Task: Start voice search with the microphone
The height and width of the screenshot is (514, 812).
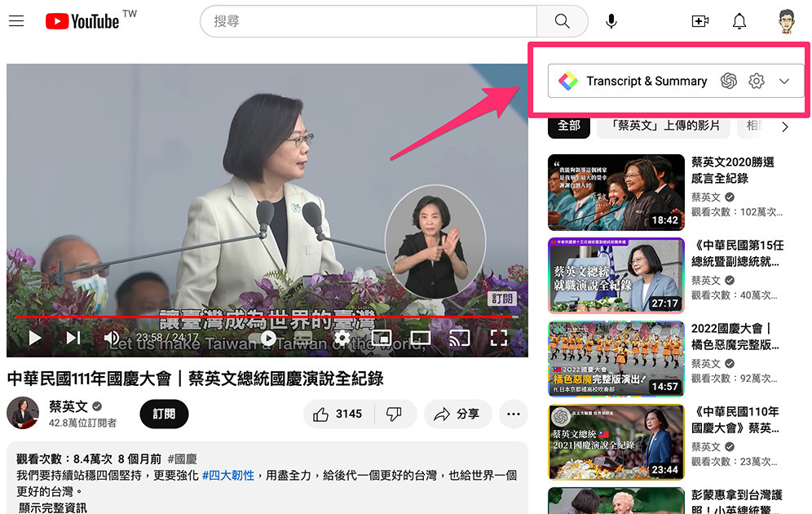Action: tap(611, 21)
